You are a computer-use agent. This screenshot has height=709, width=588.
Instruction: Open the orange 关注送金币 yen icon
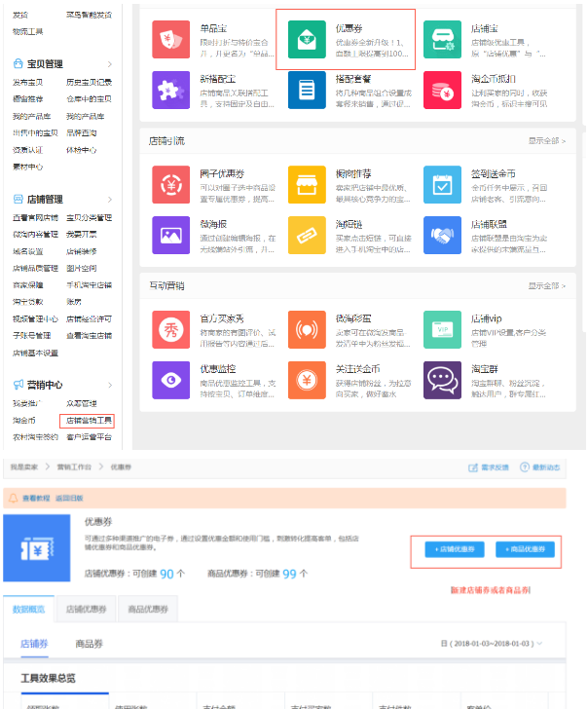point(307,380)
